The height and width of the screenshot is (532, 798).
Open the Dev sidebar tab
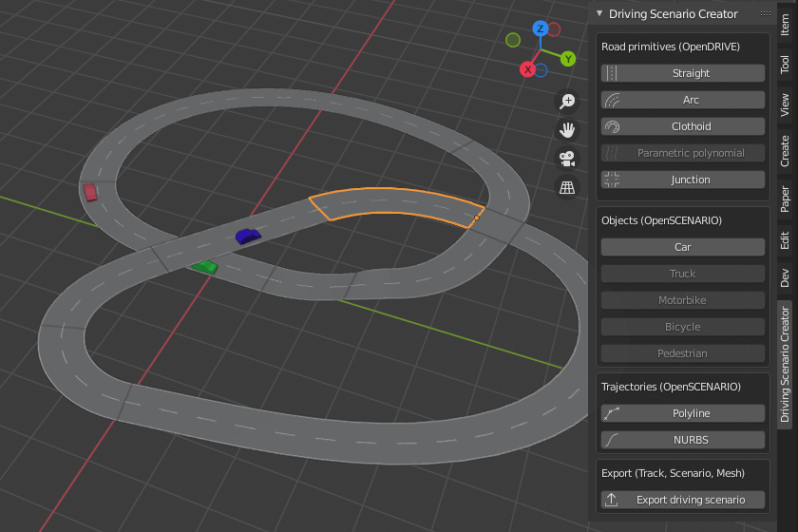(x=785, y=278)
